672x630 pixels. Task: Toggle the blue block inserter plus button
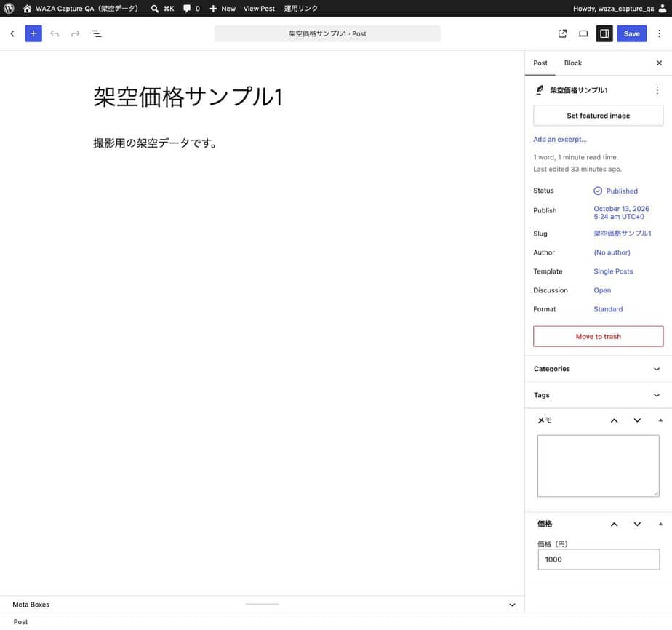tap(33, 33)
